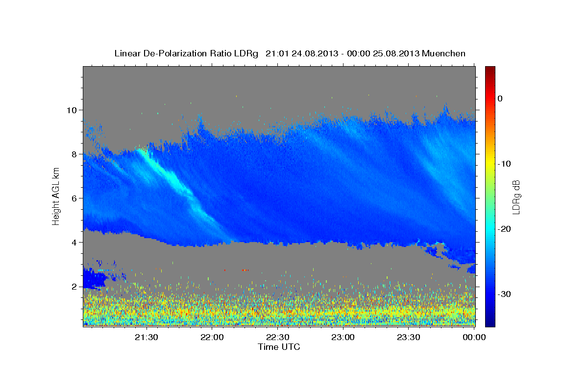This screenshot has width=588, height=392.
Task: Click the 00:00 time tick label
Action: point(474,338)
